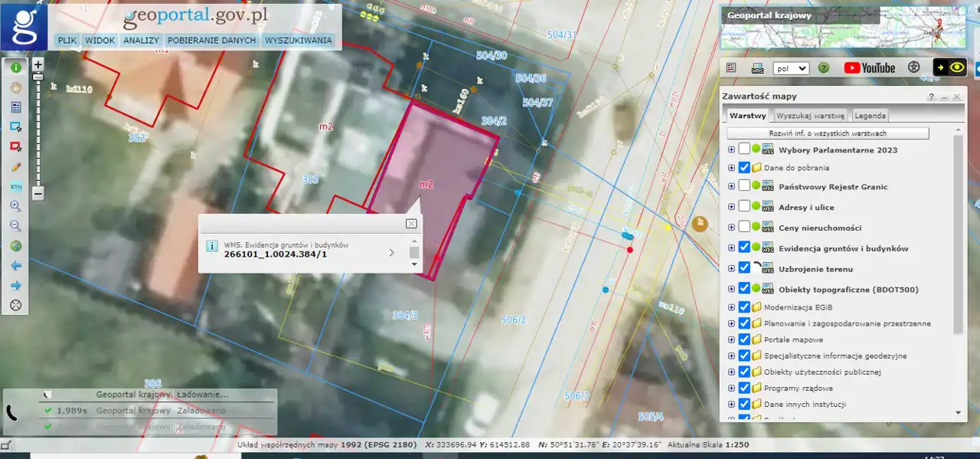Show full map extent with globe icon
This screenshot has height=459, width=980.
click(15, 246)
